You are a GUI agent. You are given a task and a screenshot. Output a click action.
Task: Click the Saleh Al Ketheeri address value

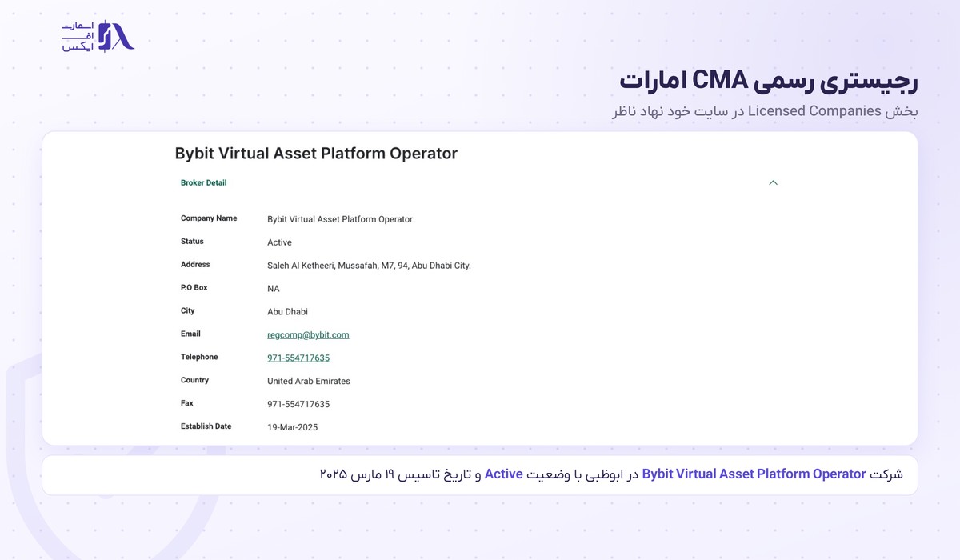pyautogui.click(x=369, y=266)
